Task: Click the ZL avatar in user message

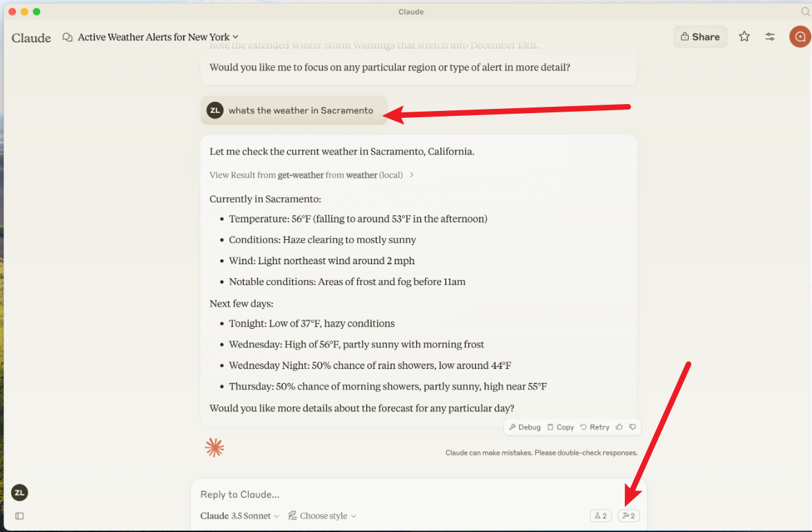Action: [x=215, y=110]
